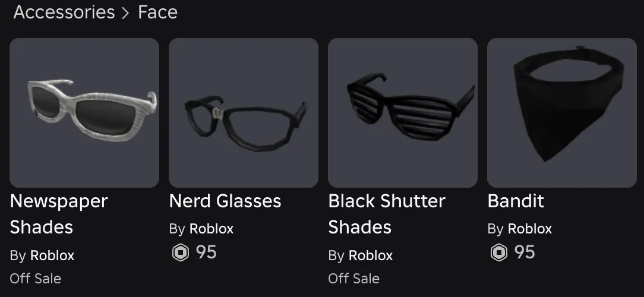Click the Robux icon on Nerd Glasses

pyautogui.click(x=180, y=253)
